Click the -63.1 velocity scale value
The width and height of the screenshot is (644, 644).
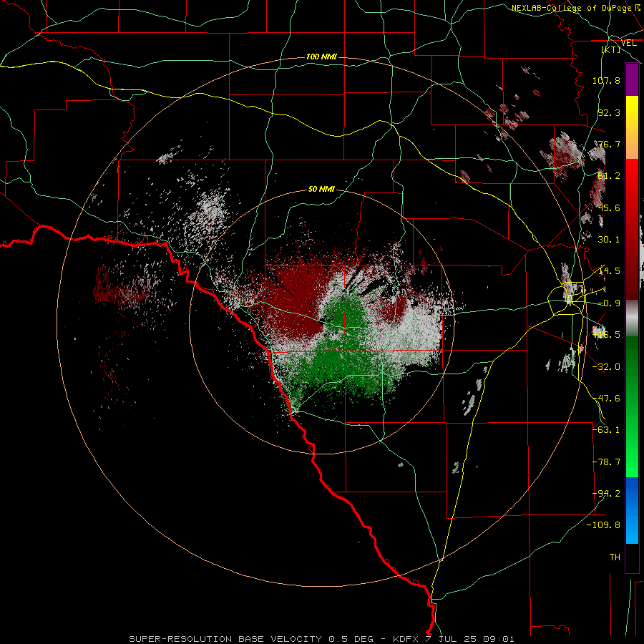pos(606,429)
